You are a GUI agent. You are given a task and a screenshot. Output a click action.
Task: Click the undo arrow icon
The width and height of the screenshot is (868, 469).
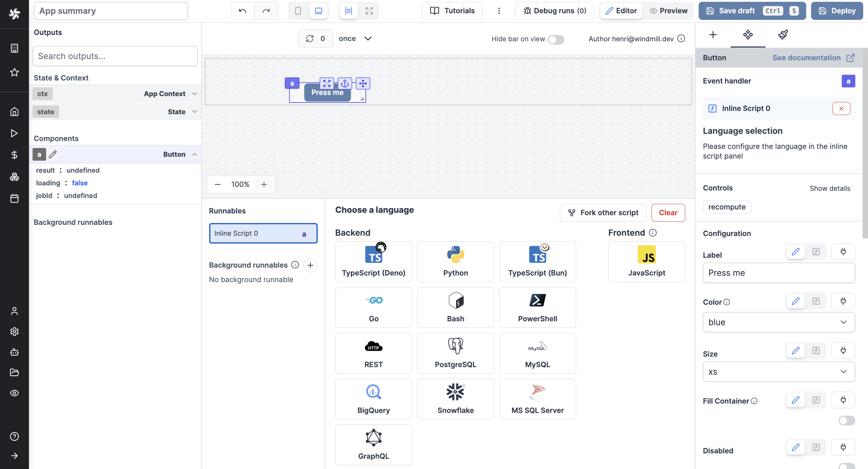(242, 11)
